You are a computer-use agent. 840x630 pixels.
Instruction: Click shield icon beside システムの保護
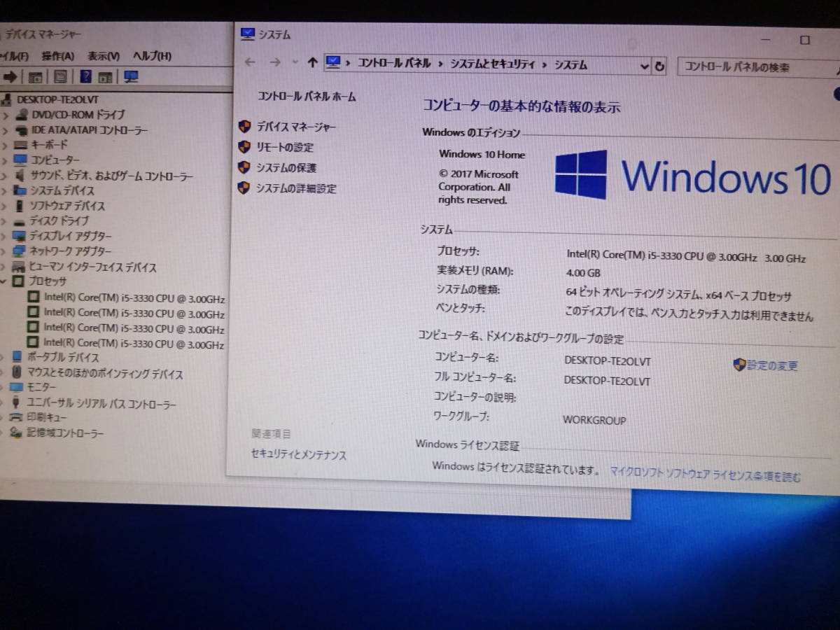(244, 167)
